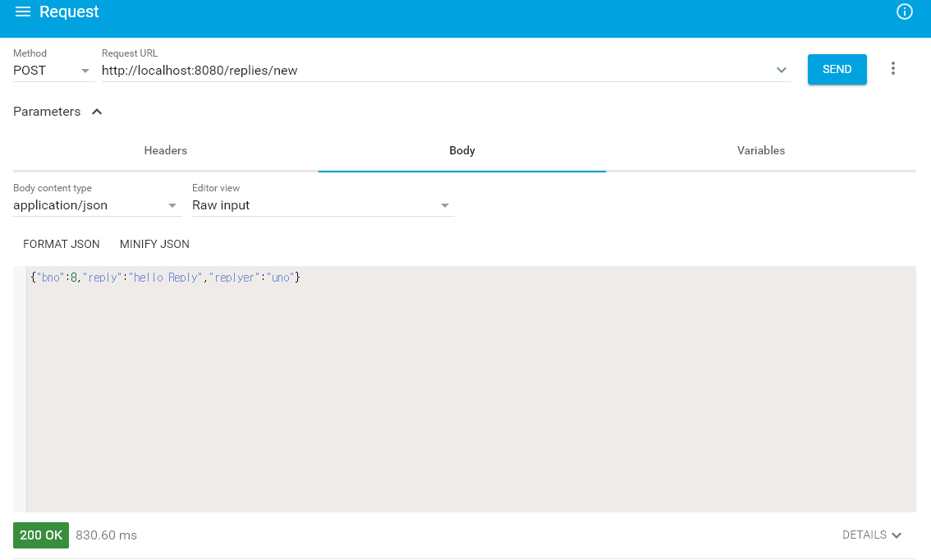The width and height of the screenshot is (931, 560).
Task: Open the Method dropdown showing POST
Action: (x=53, y=71)
